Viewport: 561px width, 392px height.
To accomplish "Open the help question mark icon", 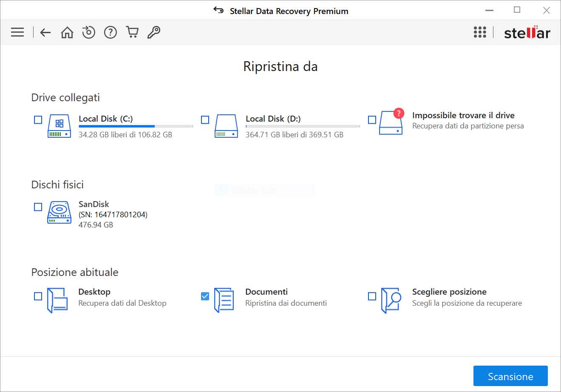I will [110, 32].
